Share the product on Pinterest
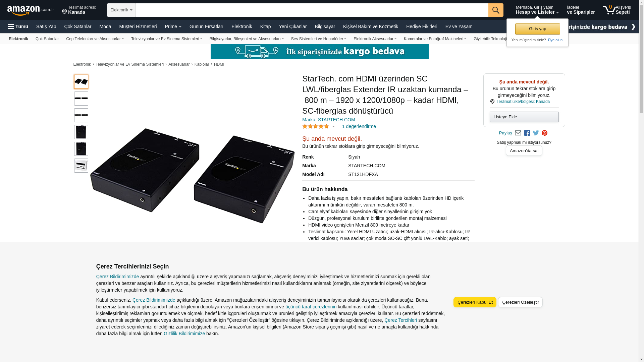 click(544, 133)
